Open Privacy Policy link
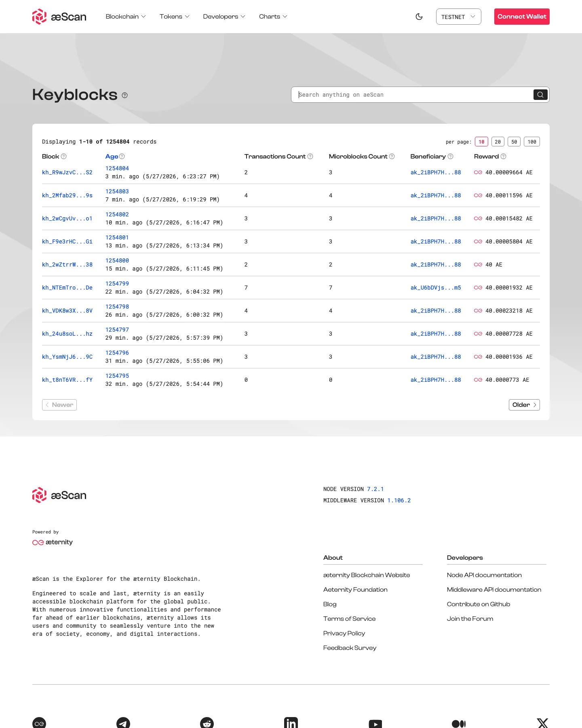Viewport: 582px width, 728px height. pos(344,633)
